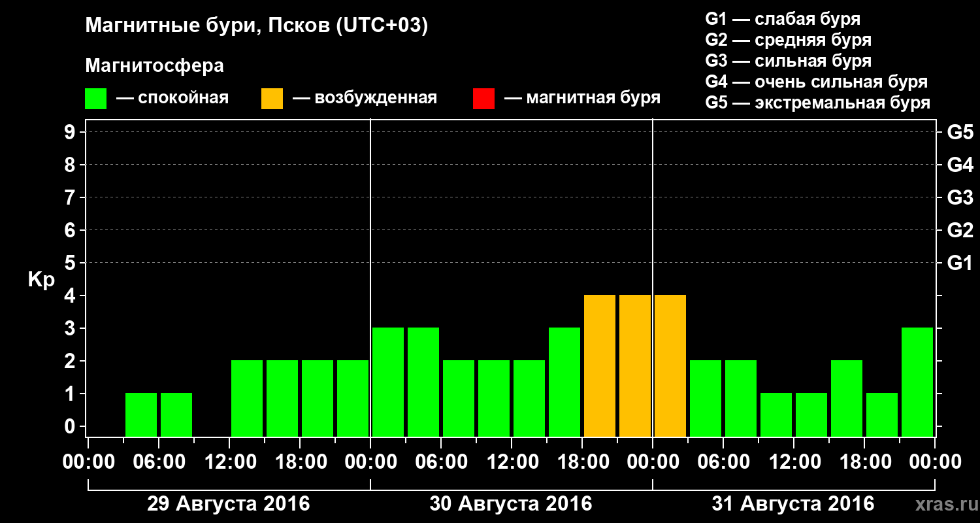Viewport: 980px width, 523px height.
Task: Click the orange Kp 4 bar for 21:00–00:00, 30 Августа
Action: point(635,365)
